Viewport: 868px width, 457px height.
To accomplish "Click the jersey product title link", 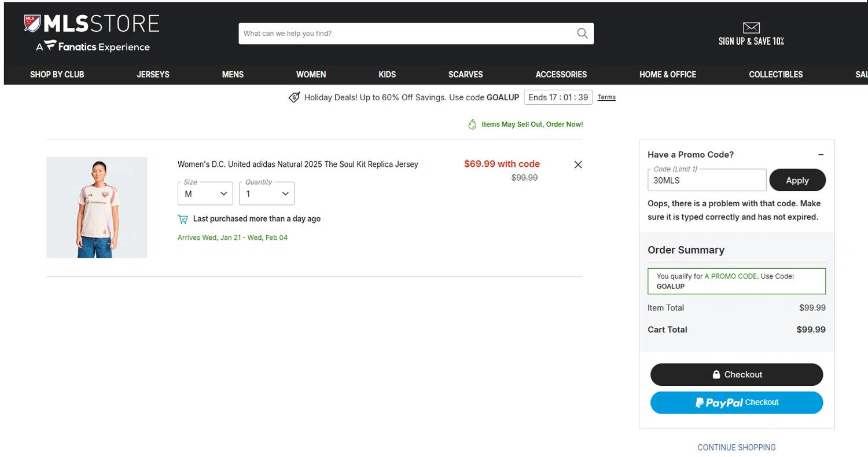I will (297, 164).
